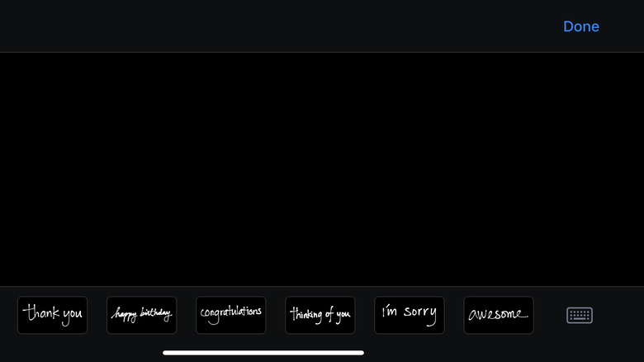Tap the thank you tile in presets row
This screenshot has height=362, width=644.
tap(53, 315)
